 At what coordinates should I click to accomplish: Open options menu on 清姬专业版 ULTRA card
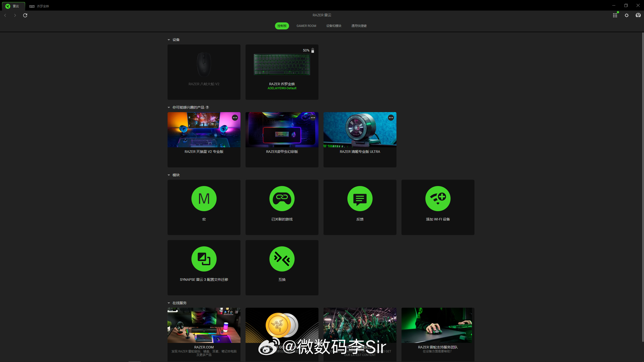pyautogui.click(x=391, y=118)
